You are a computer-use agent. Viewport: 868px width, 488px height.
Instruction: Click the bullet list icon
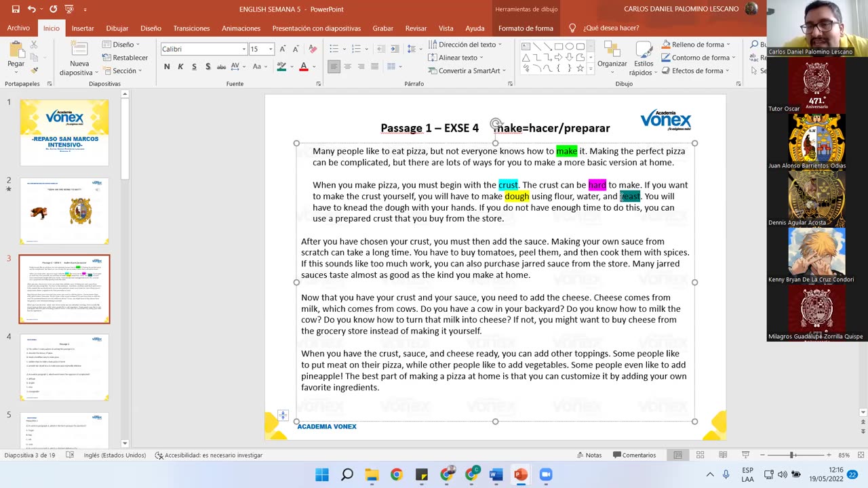334,49
